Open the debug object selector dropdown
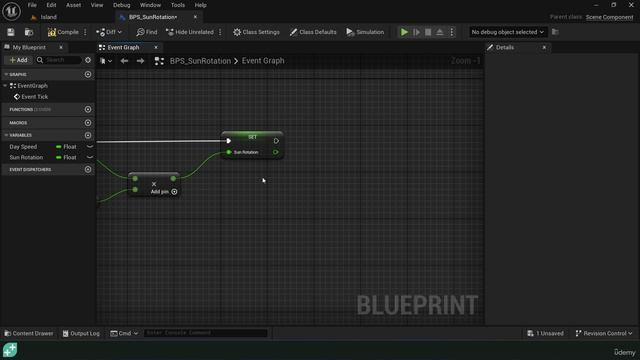Viewport: 640px width, 360px height. (x=507, y=32)
